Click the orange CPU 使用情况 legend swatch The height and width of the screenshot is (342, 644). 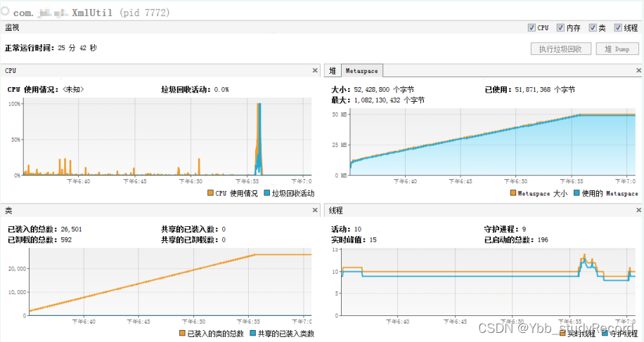pyautogui.click(x=210, y=192)
